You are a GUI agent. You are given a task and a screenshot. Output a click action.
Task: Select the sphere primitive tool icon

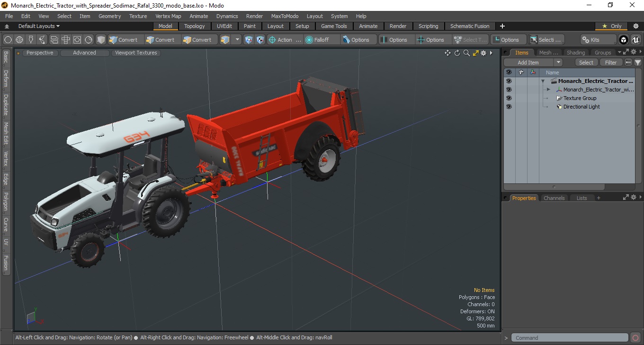(8, 40)
